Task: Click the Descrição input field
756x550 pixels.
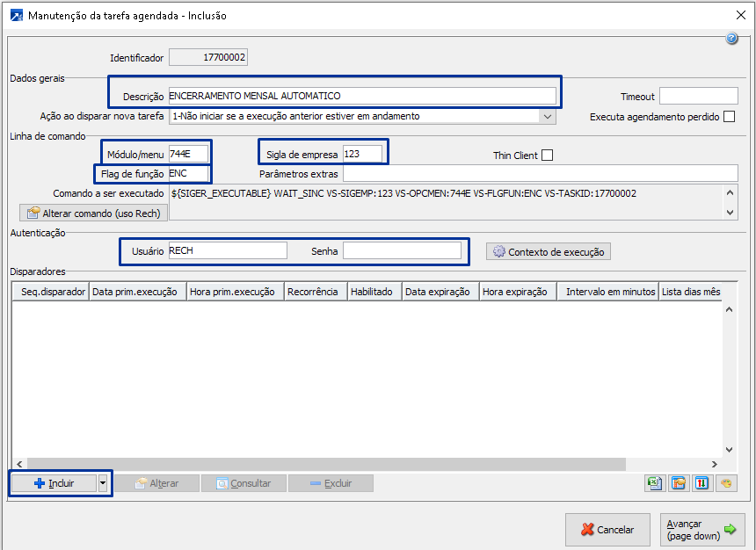Action: pos(362,96)
